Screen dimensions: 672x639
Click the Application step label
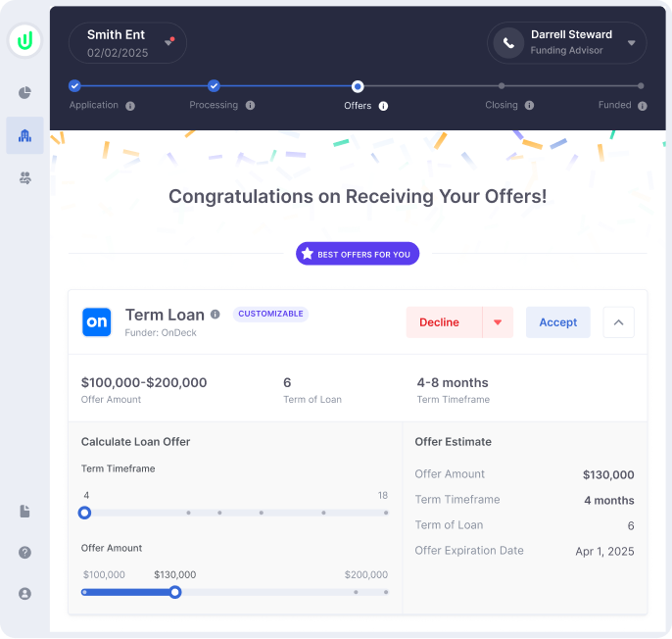click(x=93, y=105)
